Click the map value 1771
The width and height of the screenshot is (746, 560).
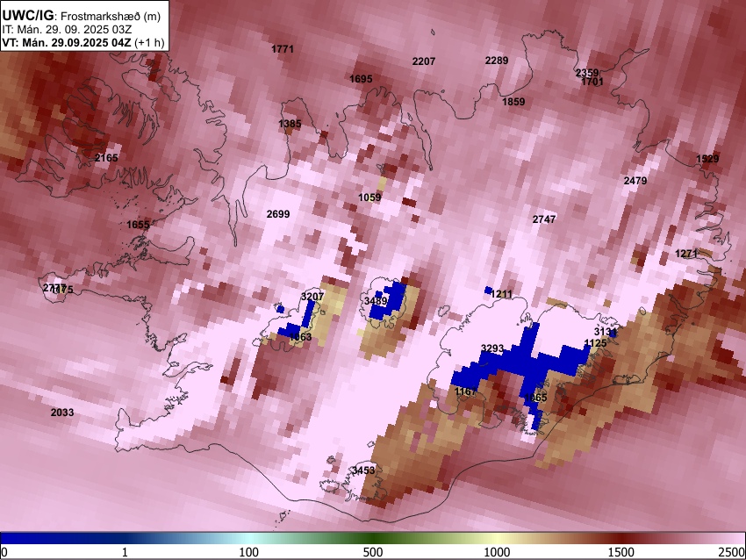[x=283, y=49]
